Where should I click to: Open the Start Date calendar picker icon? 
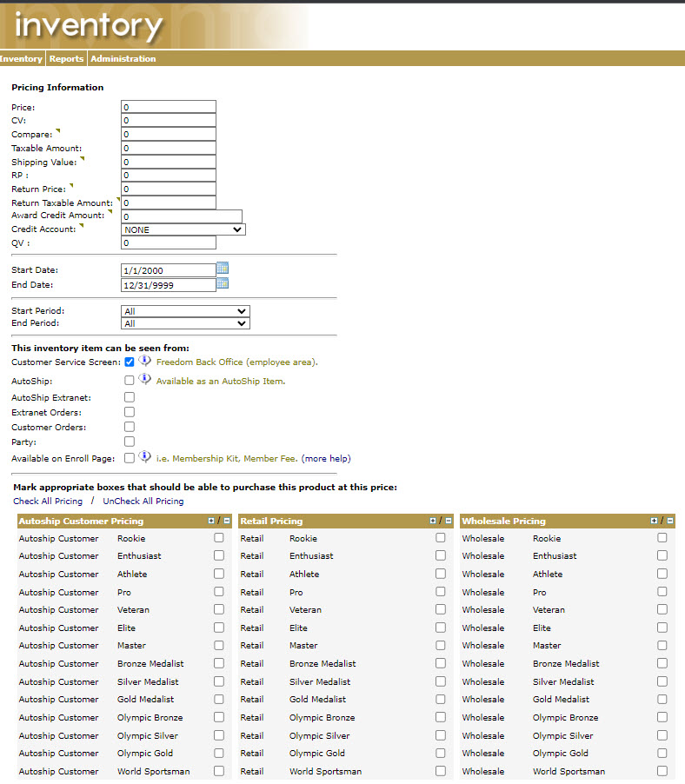point(223,269)
